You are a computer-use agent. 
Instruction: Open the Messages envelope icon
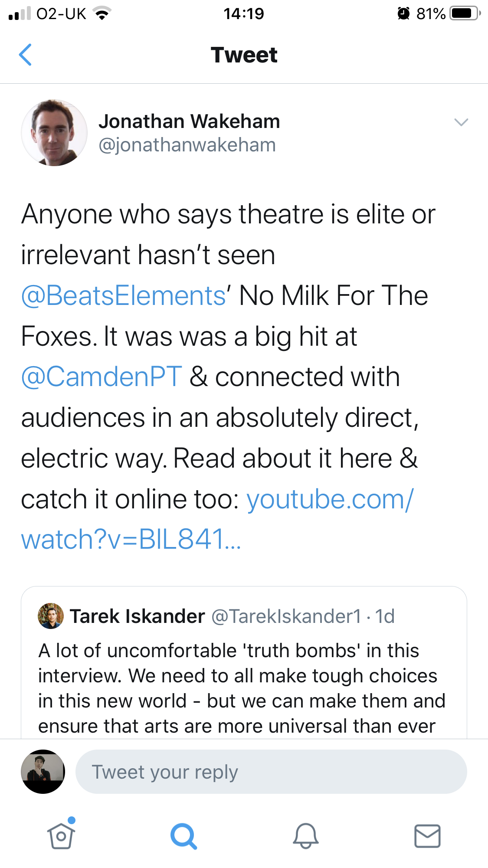click(x=427, y=835)
